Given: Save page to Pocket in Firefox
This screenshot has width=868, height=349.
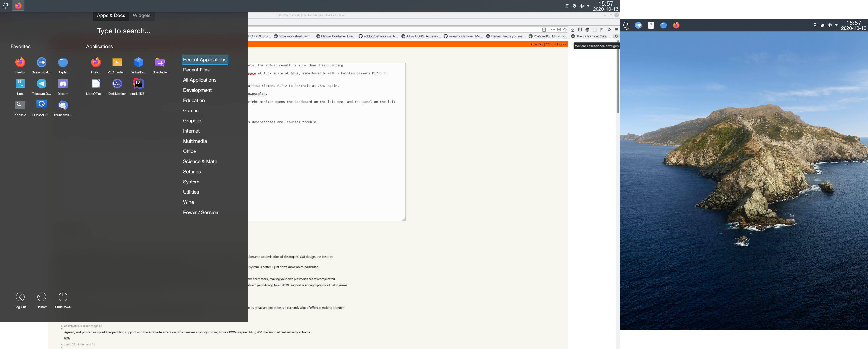Looking at the screenshot, I should (x=559, y=30).
